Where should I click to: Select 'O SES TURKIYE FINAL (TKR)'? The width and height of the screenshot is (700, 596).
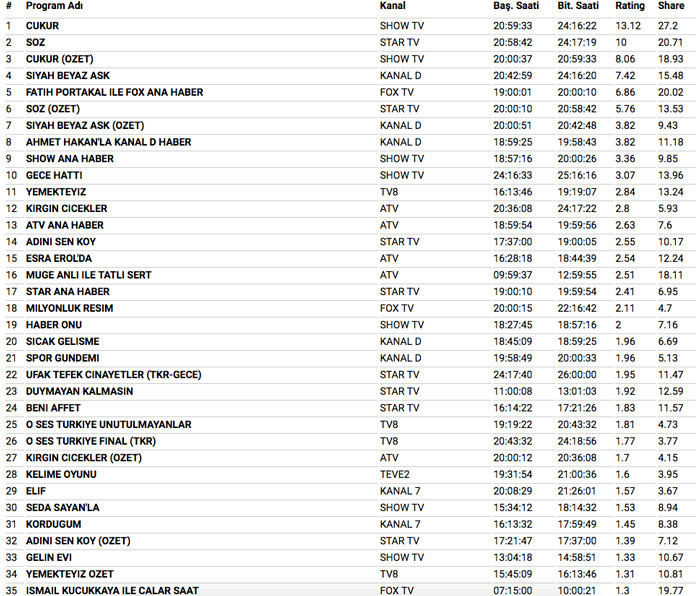pyautogui.click(x=91, y=441)
